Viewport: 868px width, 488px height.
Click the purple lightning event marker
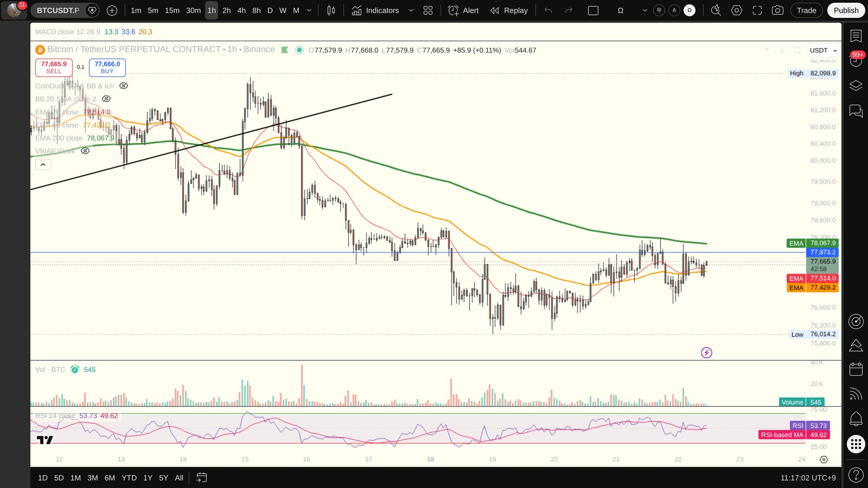coord(706,353)
